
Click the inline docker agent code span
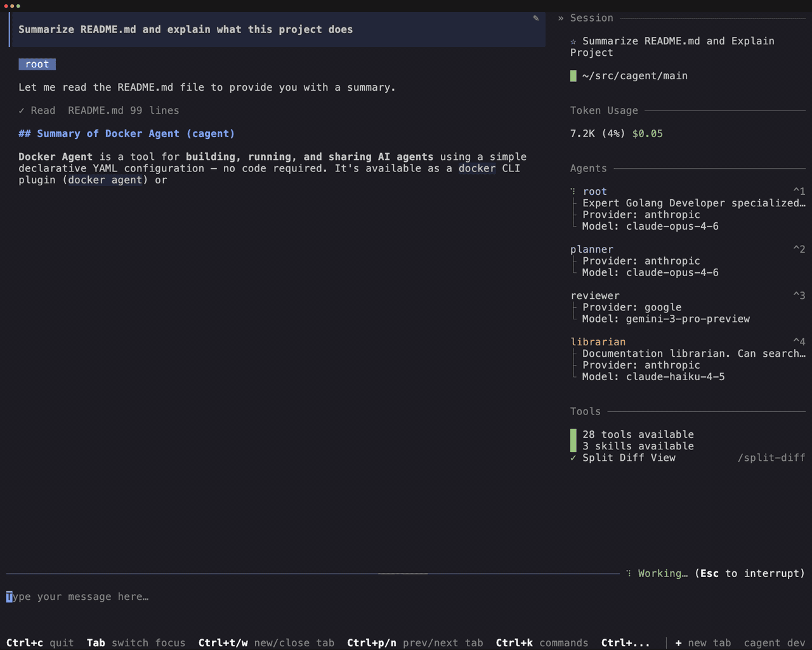105,180
